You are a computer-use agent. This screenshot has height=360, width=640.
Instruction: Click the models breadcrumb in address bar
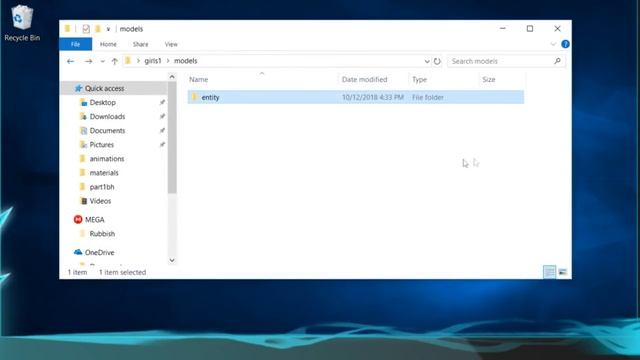tap(186, 61)
